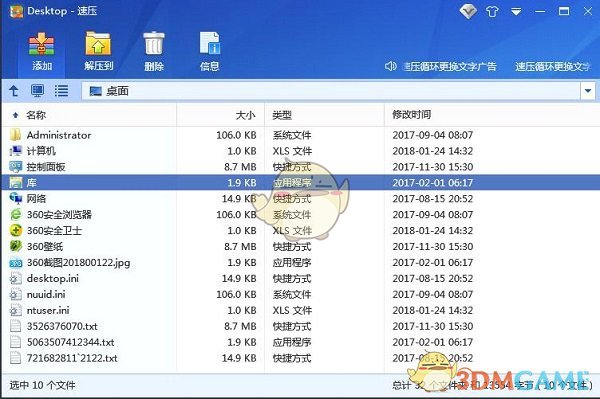Click the file name 网络
Viewport: 600px width, 399px height.
coord(36,199)
